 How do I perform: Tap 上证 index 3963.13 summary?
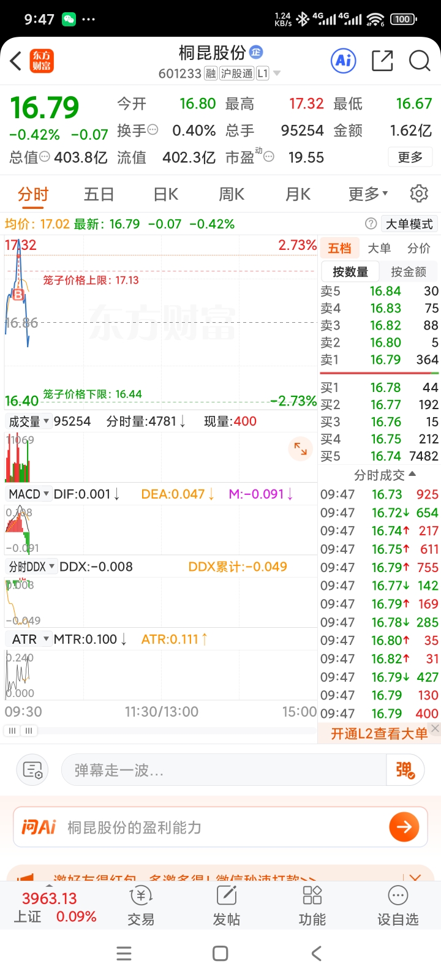55,908
